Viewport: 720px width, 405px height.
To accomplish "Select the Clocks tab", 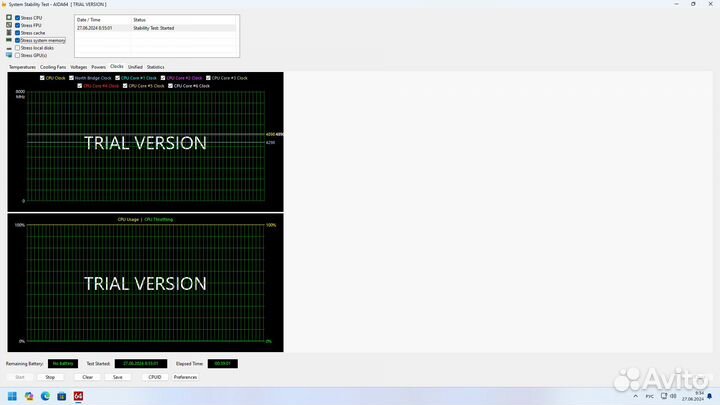I will pyautogui.click(x=117, y=67).
